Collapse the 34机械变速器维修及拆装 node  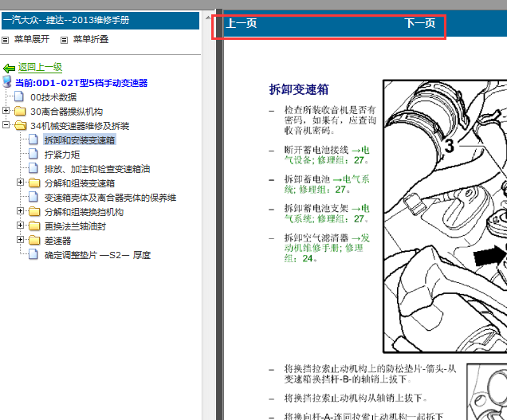coord(6,125)
